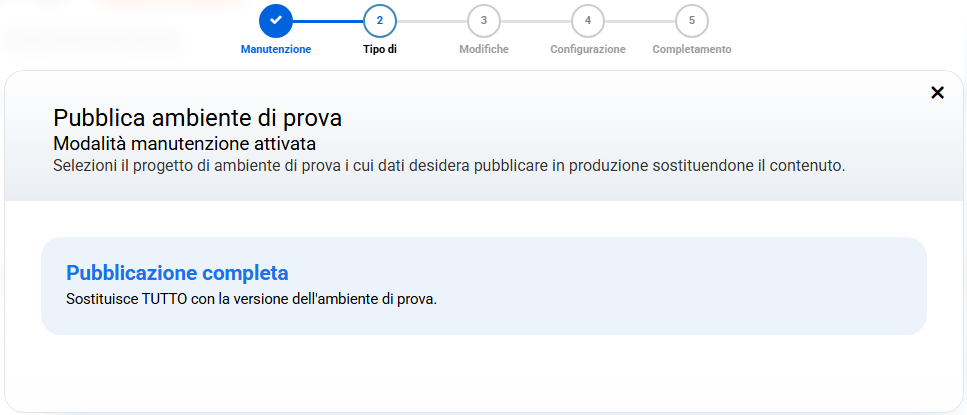Select step 2 circle in wizard
This screenshot has height=415, width=967.
point(380,20)
